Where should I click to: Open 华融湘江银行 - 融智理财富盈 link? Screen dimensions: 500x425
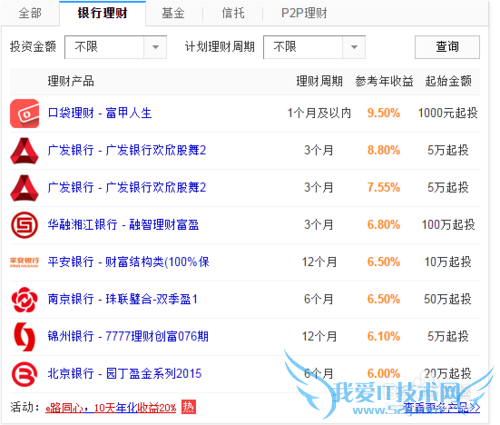click(123, 225)
